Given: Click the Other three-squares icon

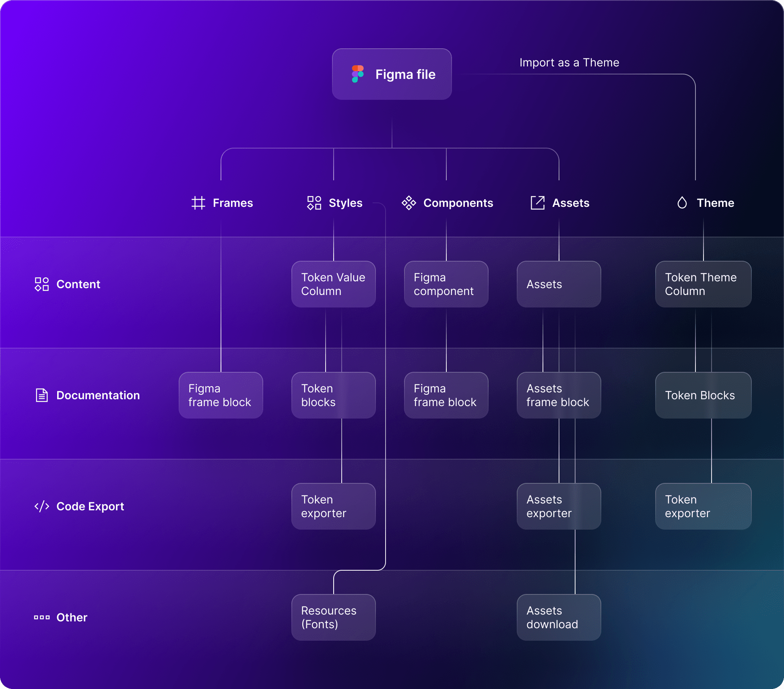Looking at the screenshot, I should 42,617.
